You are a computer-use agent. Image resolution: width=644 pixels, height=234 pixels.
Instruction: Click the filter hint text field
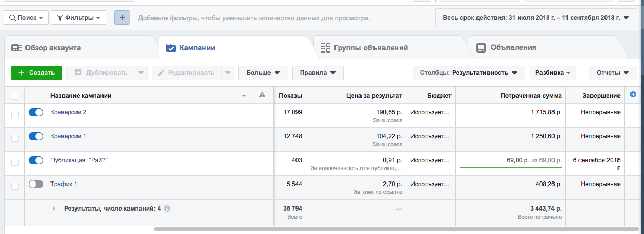[x=254, y=18]
